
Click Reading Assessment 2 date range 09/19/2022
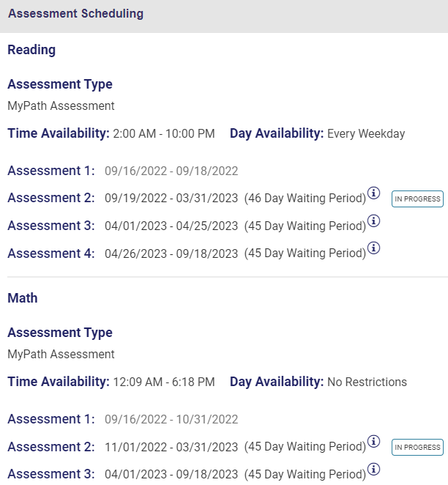tap(171, 198)
